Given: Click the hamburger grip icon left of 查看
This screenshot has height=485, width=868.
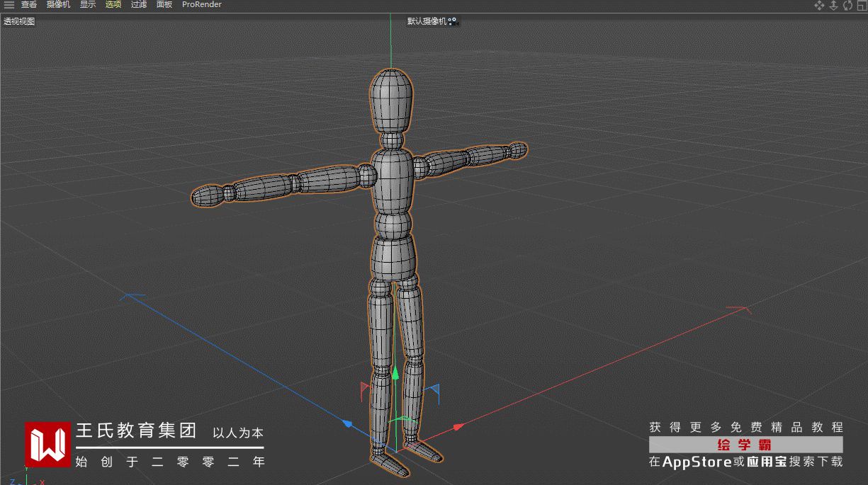Looking at the screenshot, I should click(9, 5).
